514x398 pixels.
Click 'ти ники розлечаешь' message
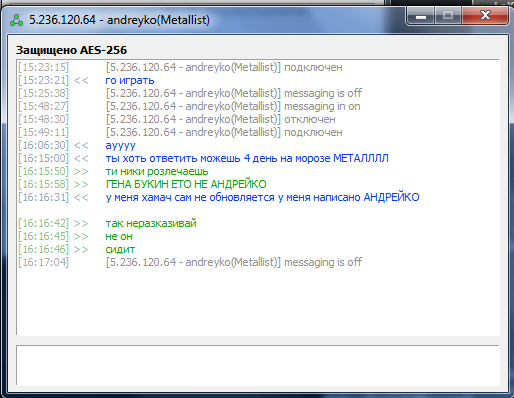pyautogui.click(x=157, y=171)
